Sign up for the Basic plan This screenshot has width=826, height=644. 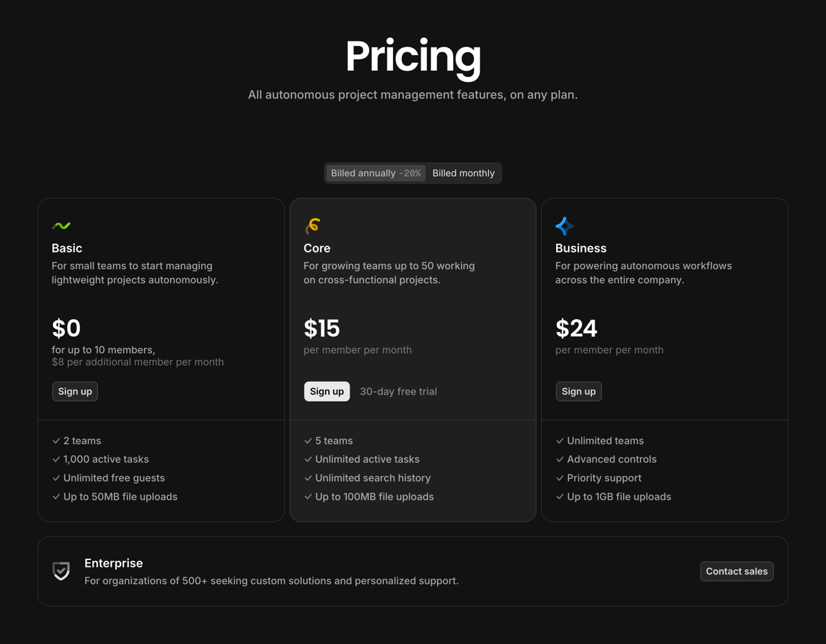[x=74, y=391]
